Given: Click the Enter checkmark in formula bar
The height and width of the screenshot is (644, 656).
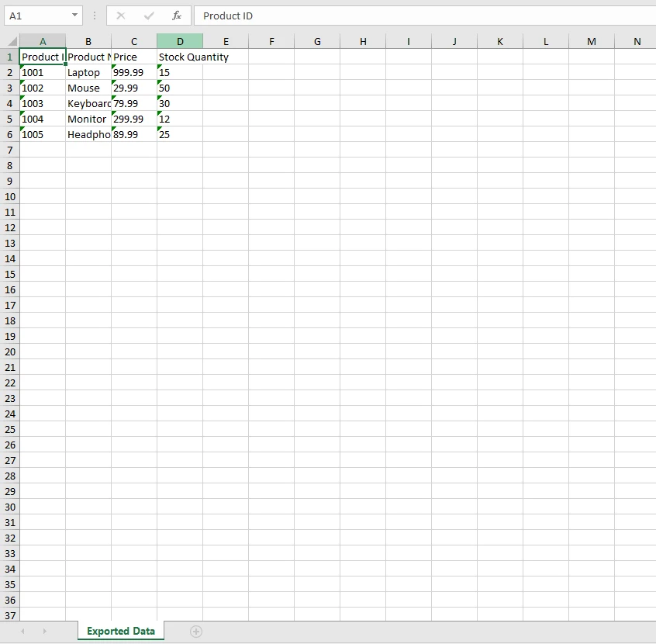Looking at the screenshot, I should click(149, 16).
